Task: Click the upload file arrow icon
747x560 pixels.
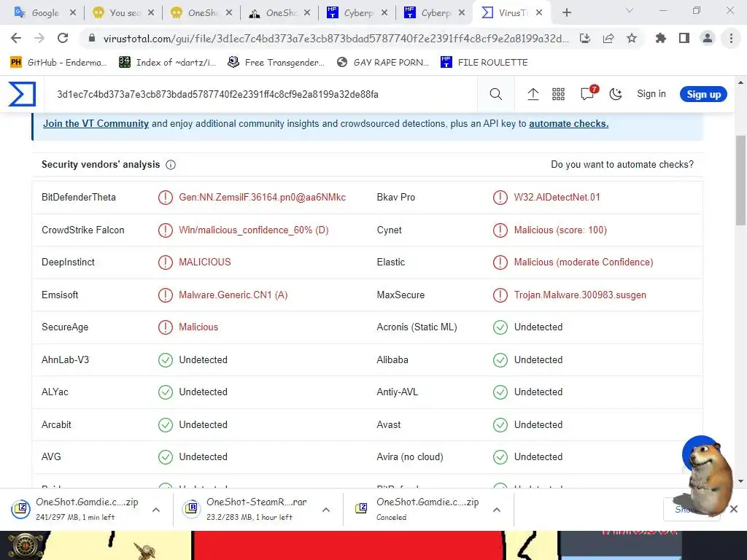Action: [x=533, y=94]
